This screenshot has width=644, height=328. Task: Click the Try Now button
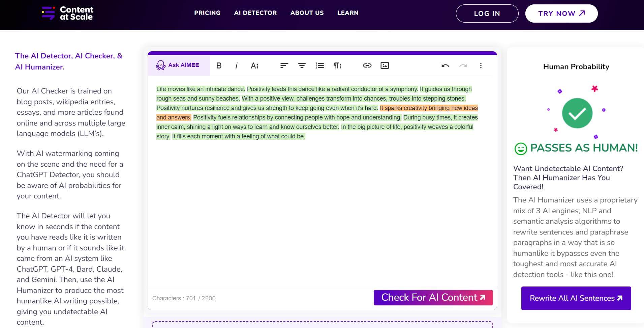(x=561, y=13)
